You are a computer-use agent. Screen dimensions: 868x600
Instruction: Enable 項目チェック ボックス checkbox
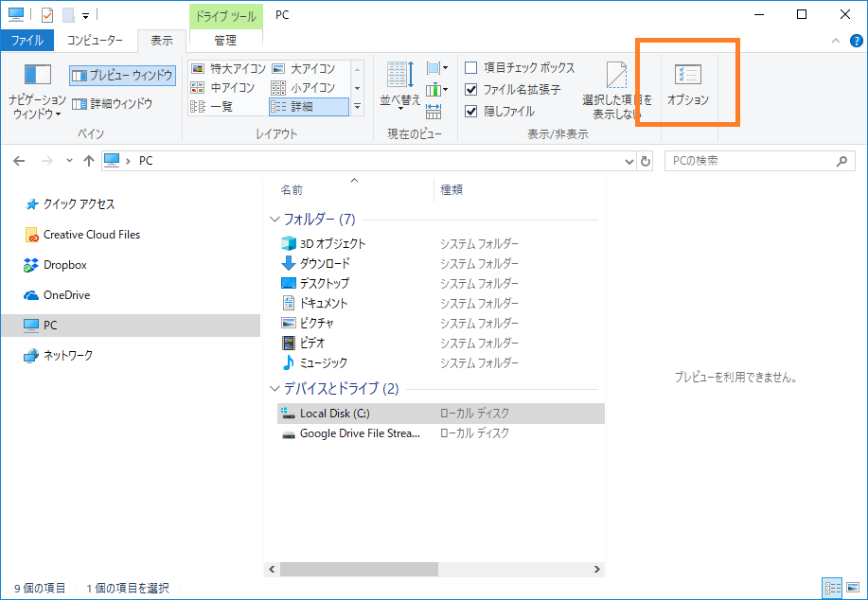471,68
